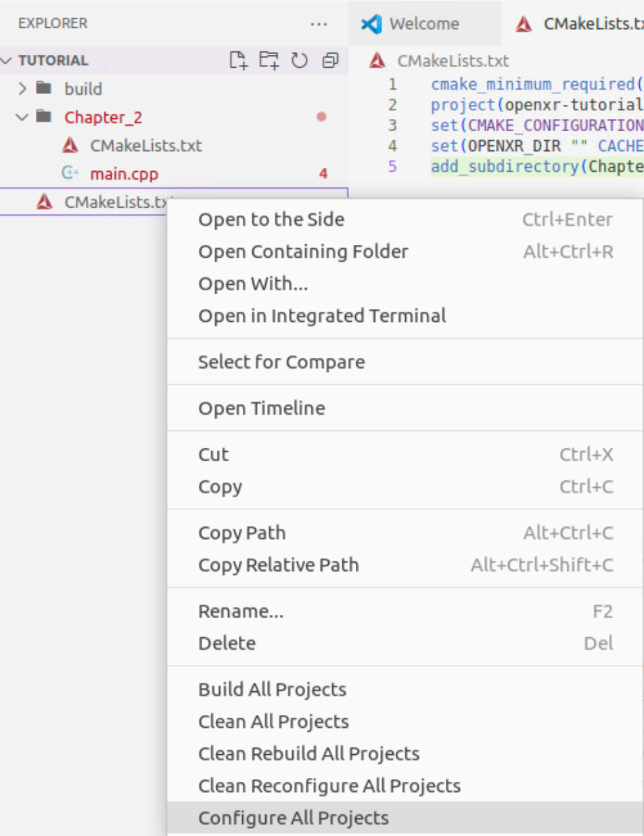Click the New File icon in Explorer
Screen dimensions: 644x836
click(x=238, y=60)
